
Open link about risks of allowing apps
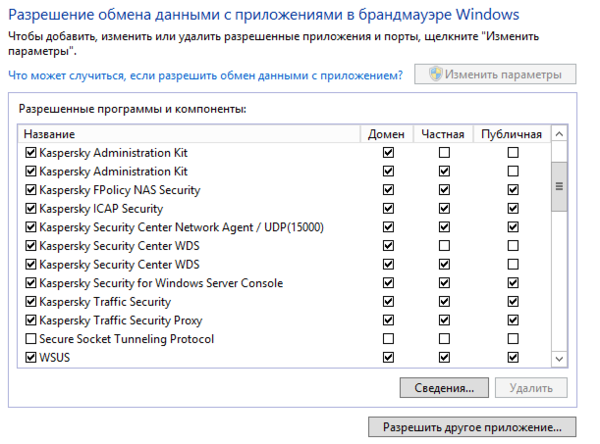[x=205, y=76]
